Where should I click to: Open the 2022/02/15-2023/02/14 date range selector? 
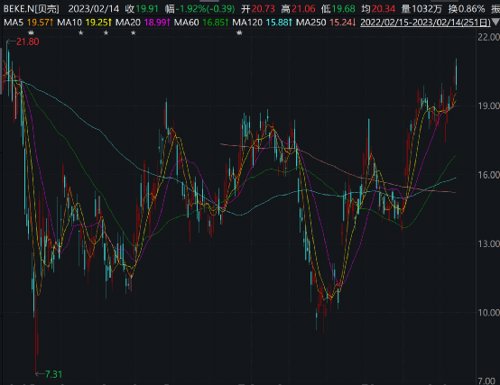(x=425, y=23)
